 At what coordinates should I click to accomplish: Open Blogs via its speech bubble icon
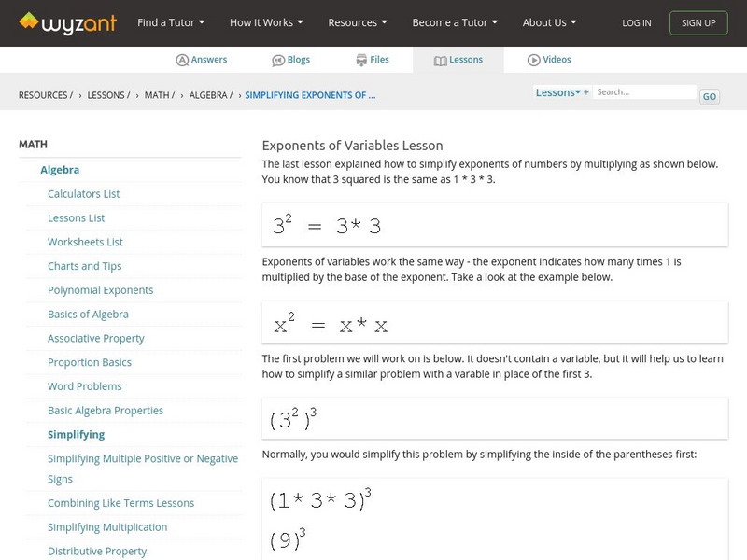pyautogui.click(x=278, y=60)
